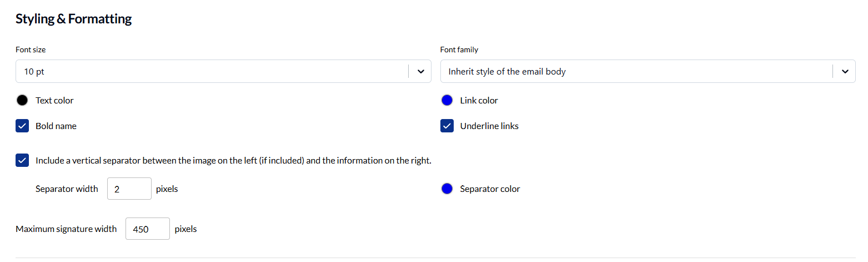Click the 'Text color' label

pyautogui.click(x=54, y=101)
